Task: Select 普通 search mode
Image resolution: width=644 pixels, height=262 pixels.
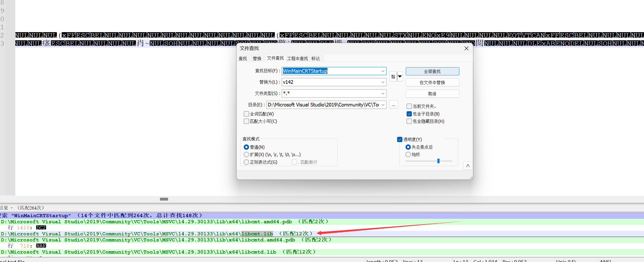Action: (x=246, y=147)
